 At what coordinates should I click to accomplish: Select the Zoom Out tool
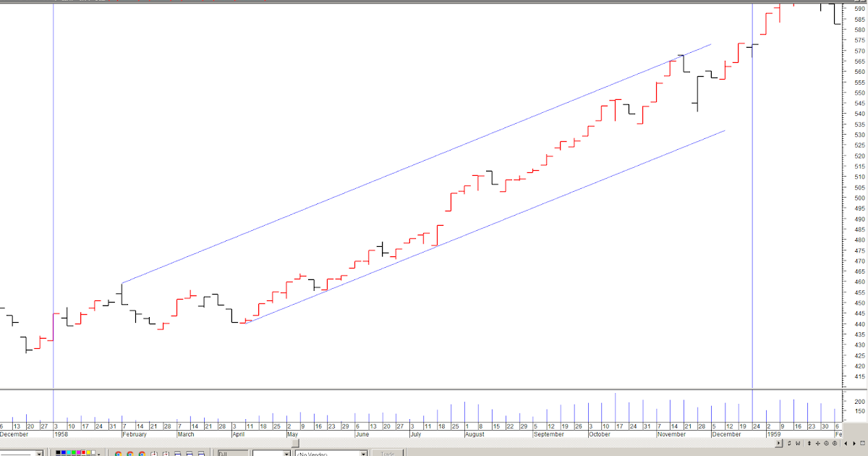coord(827,443)
